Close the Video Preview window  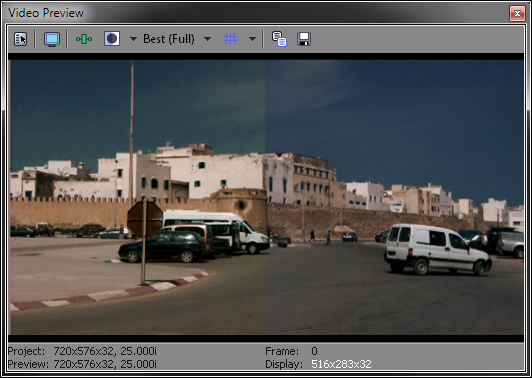click(x=517, y=14)
